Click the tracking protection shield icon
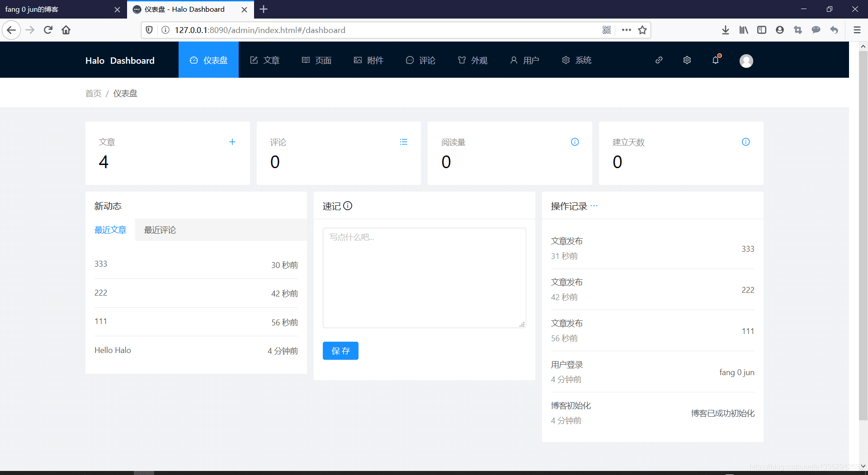868x475 pixels. 149,30
